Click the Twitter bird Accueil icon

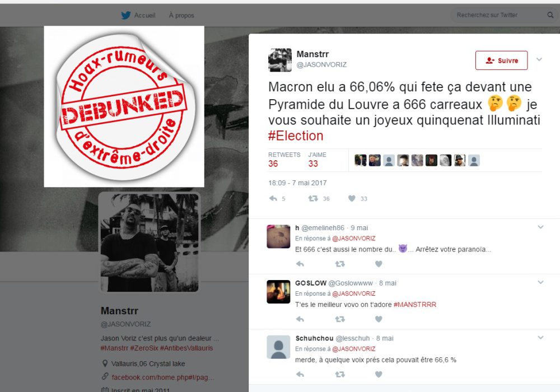click(125, 15)
